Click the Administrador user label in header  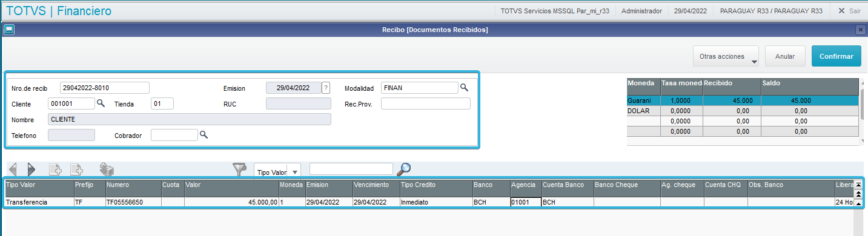641,11
